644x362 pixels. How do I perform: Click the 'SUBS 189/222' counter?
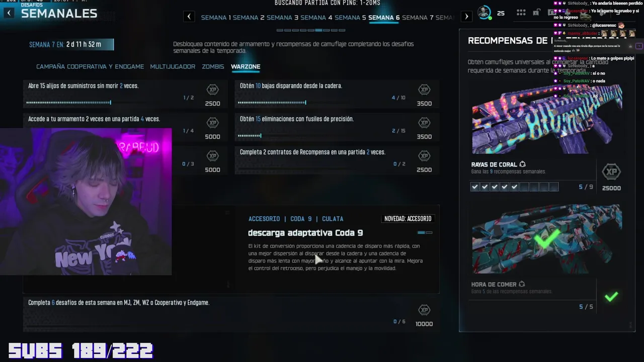[80, 350]
